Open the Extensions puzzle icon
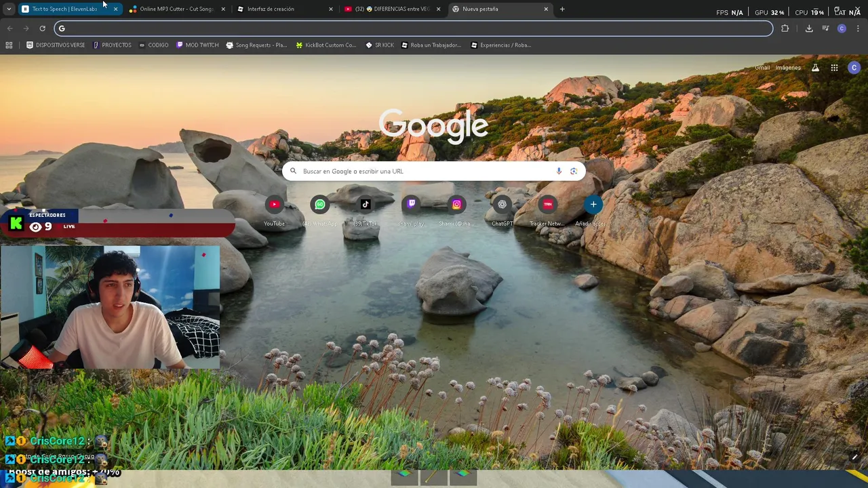 coord(785,28)
